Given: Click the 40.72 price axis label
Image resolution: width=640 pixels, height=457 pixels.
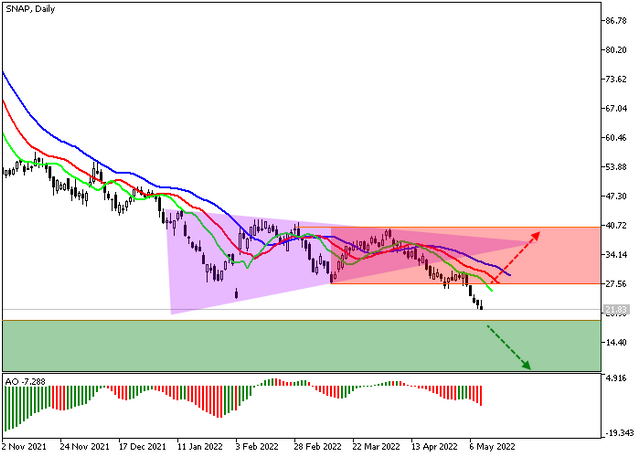Looking at the screenshot, I should click(616, 225).
